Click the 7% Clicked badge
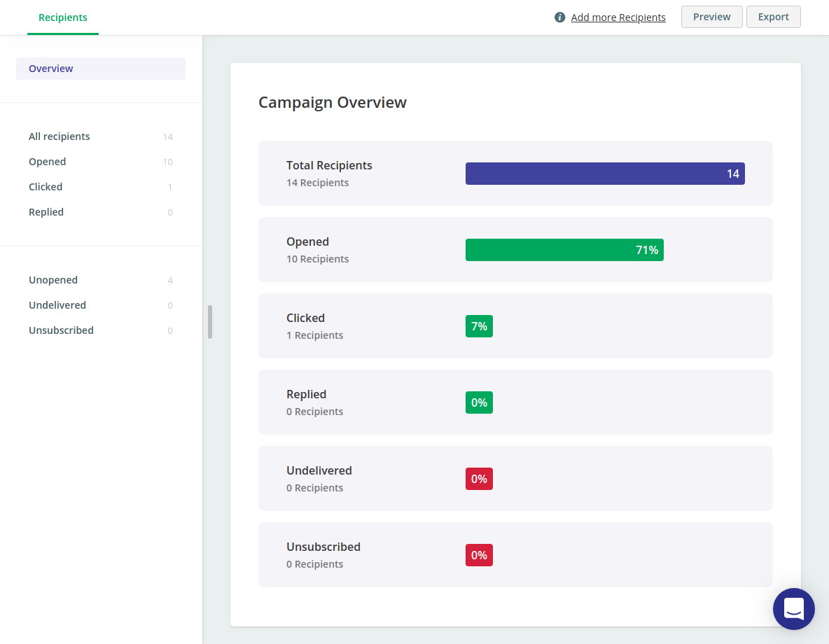The width and height of the screenshot is (829, 644). [479, 326]
